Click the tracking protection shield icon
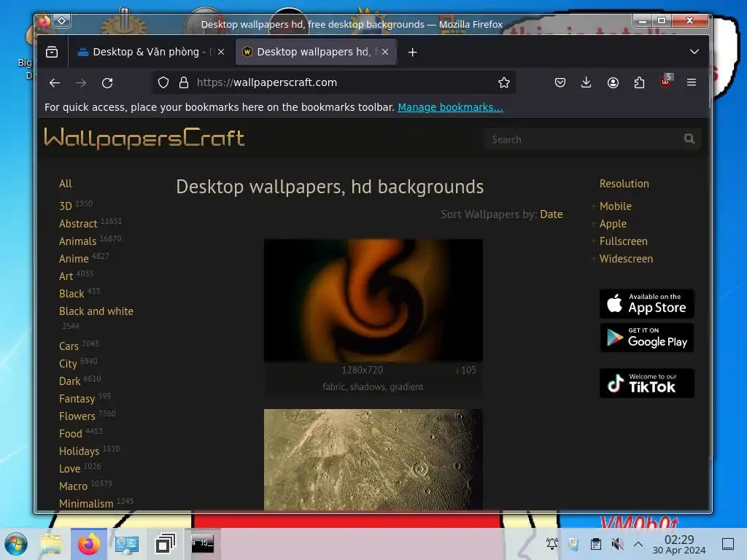This screenshot has width=747, height=560. tap(163, 83)
